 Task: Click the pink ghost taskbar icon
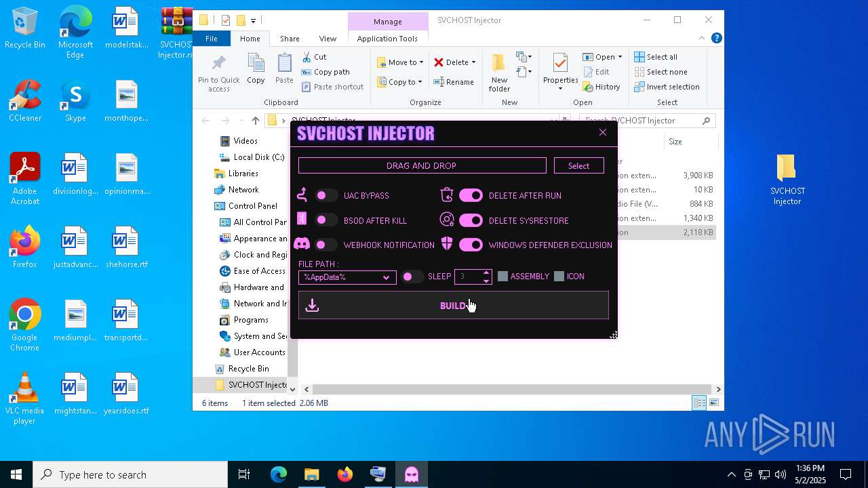tap(412, 474)
